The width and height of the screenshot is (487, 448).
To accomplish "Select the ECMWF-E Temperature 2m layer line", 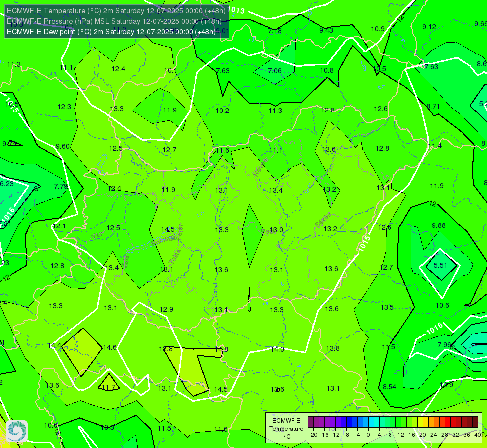I will [116, 11].
